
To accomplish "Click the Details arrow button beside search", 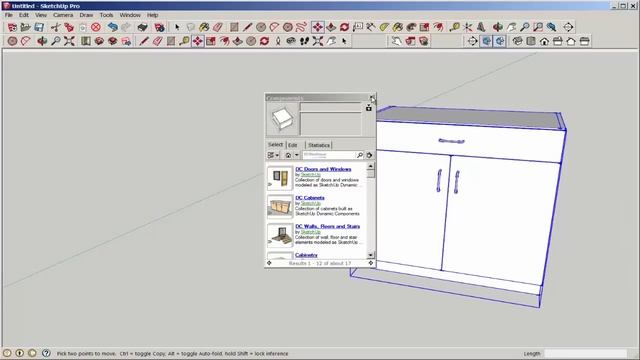I will pyautogui.click(x=369, y=155).
